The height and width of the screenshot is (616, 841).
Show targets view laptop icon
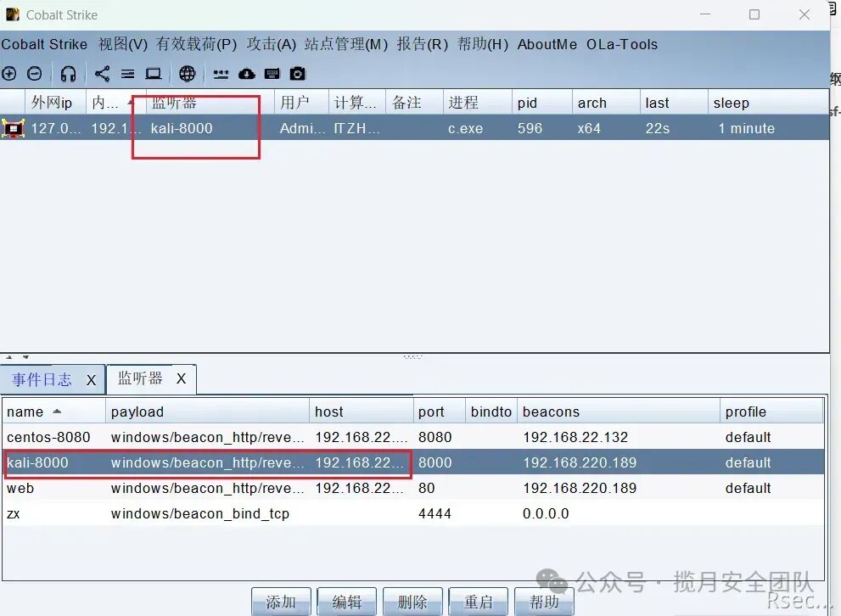point(154,74)
